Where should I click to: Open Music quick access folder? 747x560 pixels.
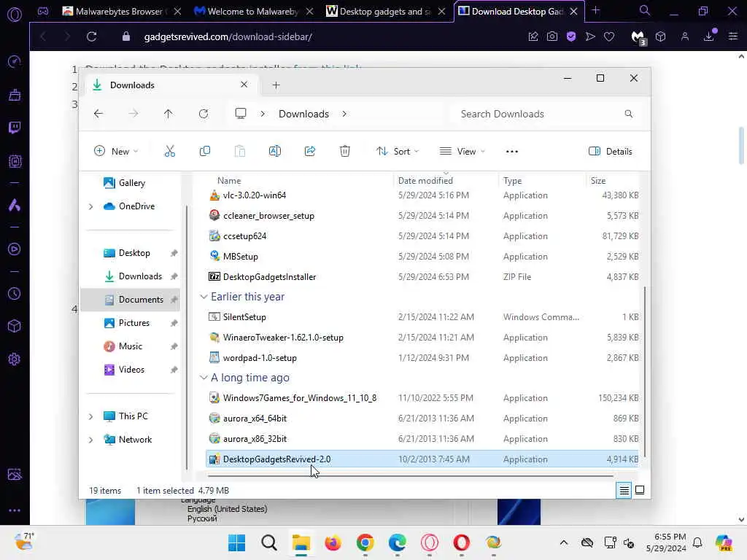(x=130, y=346)
